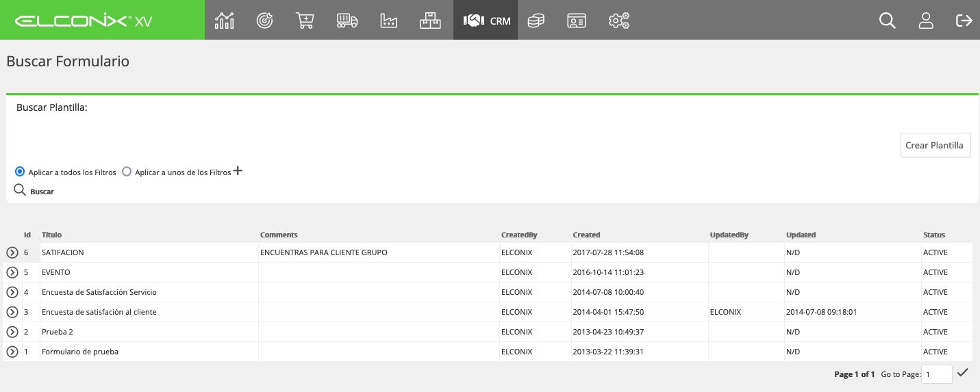980x392 pixels.
Task: Click the Buscar text link
Action: 42,192
